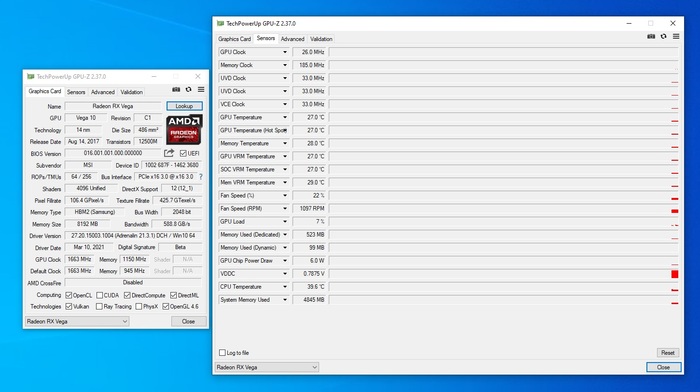The height and width of the screenshot is (392, 700).
Task: Open the GPU Load sensor dropdown
Action: (x=285, y=221)
